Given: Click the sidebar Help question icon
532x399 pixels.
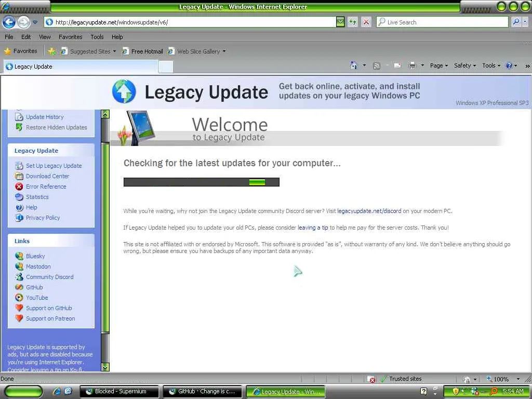Looking at the screenshot, I should click(x=19, y=207).
